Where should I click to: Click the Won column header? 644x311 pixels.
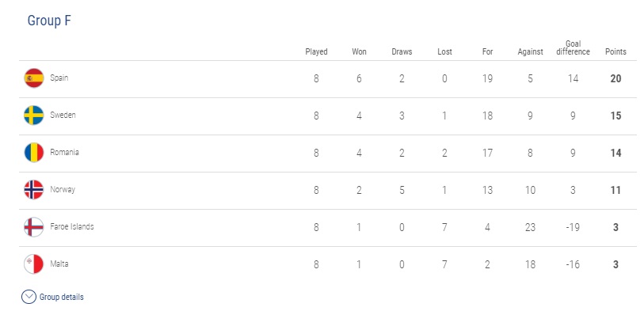(359, 51)
